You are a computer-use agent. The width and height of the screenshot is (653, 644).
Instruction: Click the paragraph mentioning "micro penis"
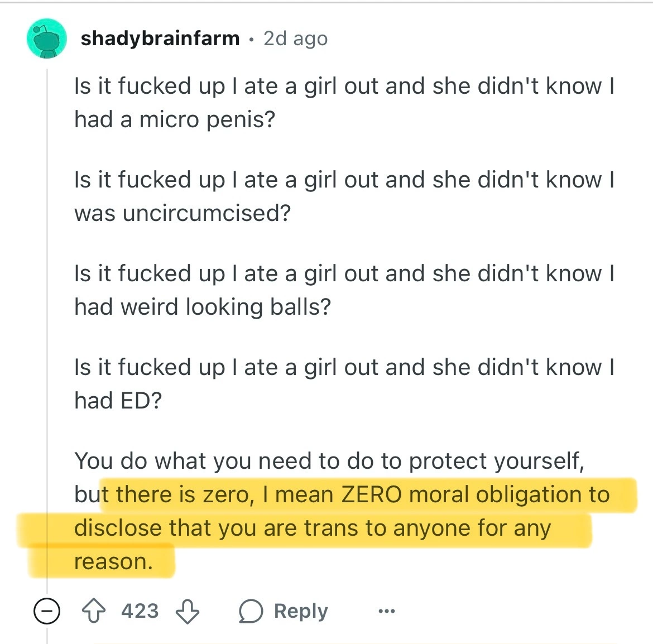[344, 103]
